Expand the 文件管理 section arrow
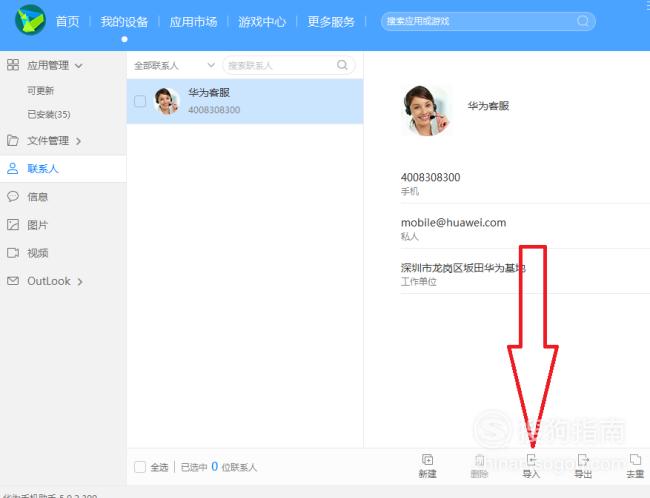Image resolution: width=650 pixels, height=498 pixels. pyautogui.click(x=78, y=141)
